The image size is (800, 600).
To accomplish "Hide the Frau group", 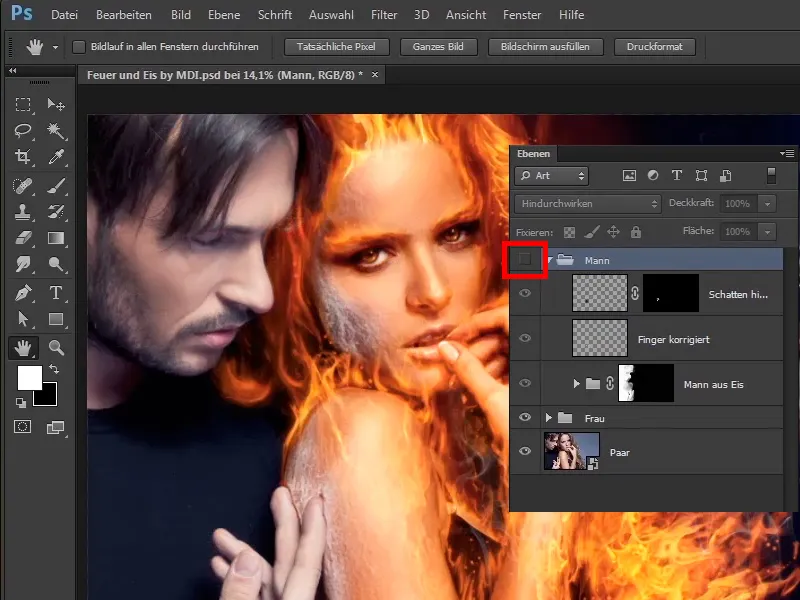I will (525, 417).
